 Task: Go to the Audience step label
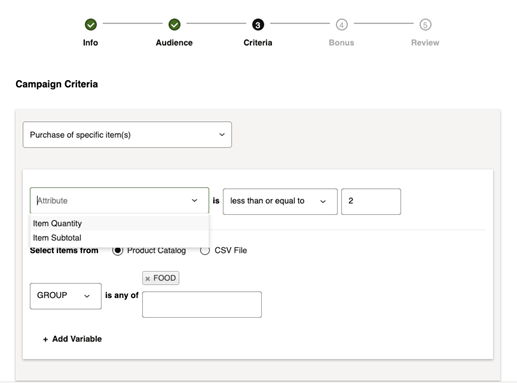coord(174,43)
